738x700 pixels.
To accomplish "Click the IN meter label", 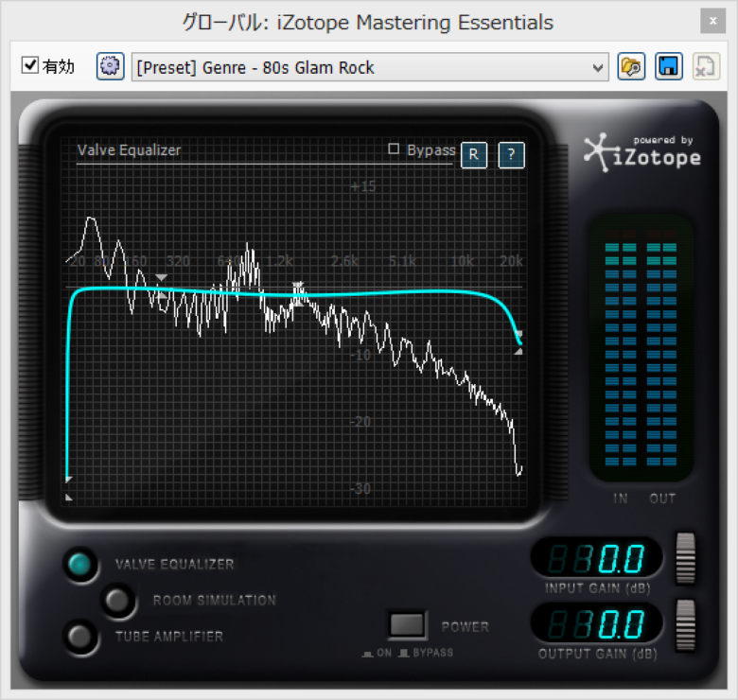I will 621,499.
